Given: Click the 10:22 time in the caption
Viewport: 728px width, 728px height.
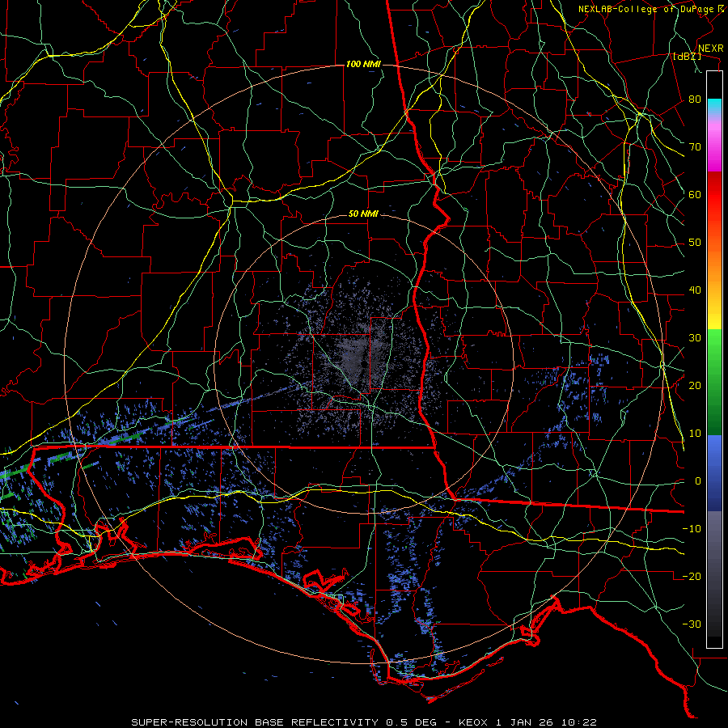Looking at the screenshot, I should (581, 722).
